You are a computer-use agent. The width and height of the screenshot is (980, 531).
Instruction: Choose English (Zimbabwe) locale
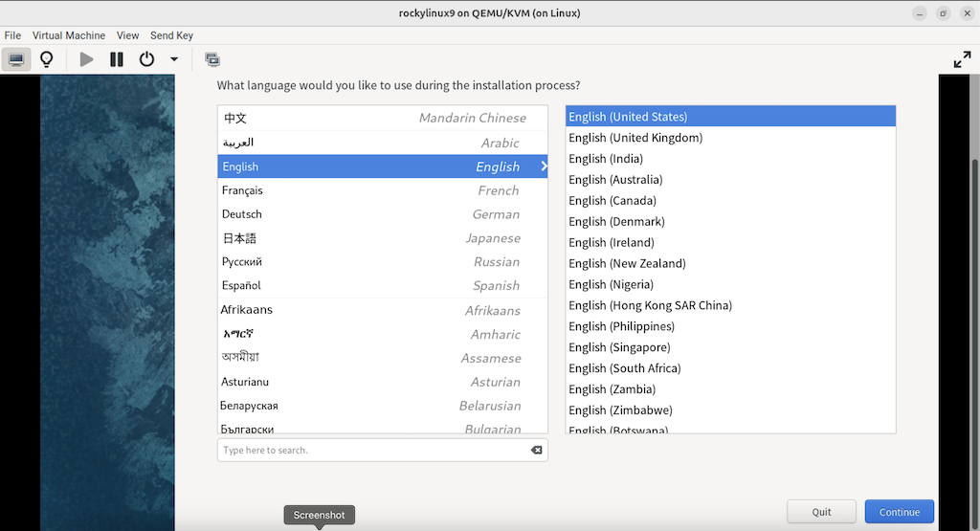(x=730, y=409)
